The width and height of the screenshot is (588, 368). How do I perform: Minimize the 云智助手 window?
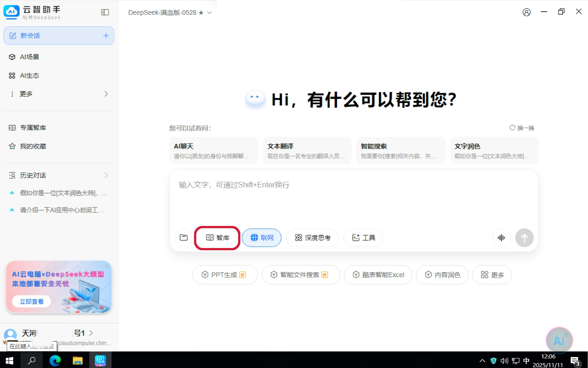point(544,12)
